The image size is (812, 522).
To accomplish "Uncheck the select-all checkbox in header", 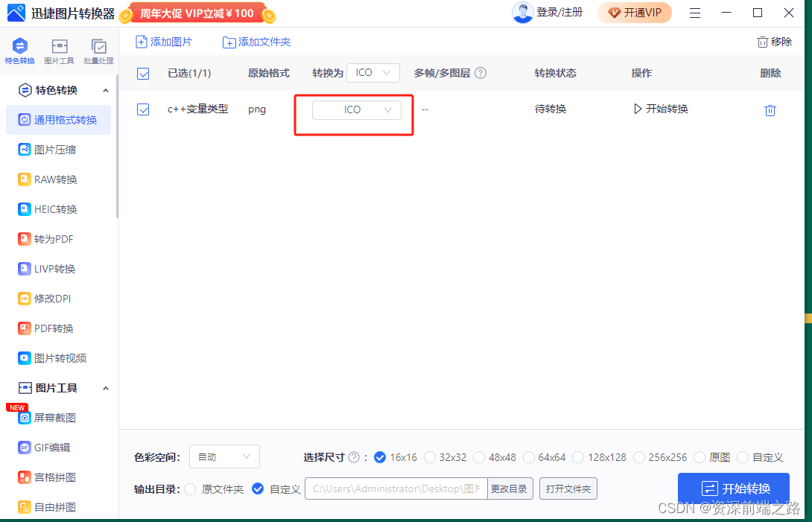I will (x=143, y=73).
